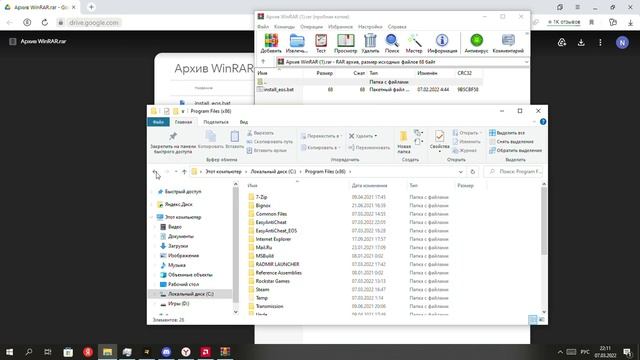Open Справка menu in WinRAR
640x360 pixels.
point(397,27)
